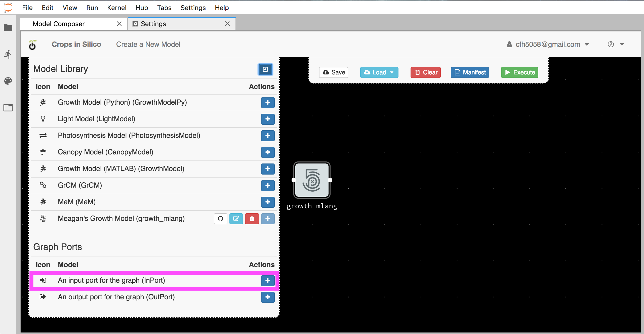The width and height of the screenshot is (644, 334).
Task: Select 'Photosynthesis Model (PhotosynthesisModel)' row text
Action: click(129, 136)
